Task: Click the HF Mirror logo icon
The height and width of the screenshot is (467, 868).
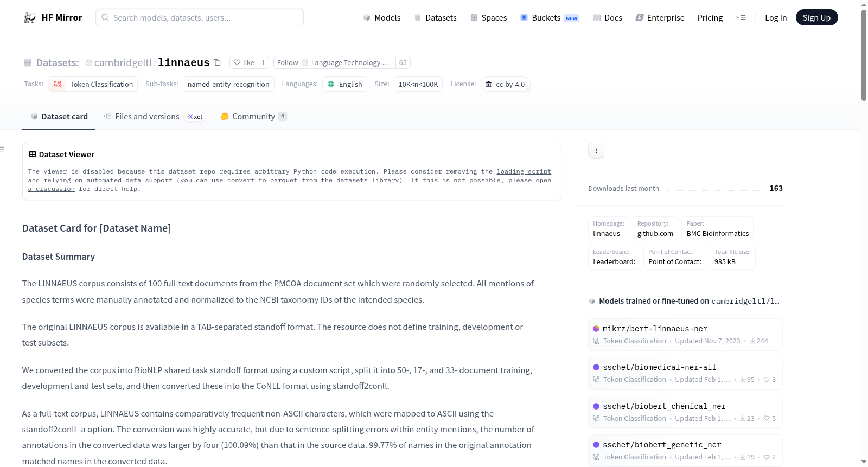Action: tap(30, 18)
